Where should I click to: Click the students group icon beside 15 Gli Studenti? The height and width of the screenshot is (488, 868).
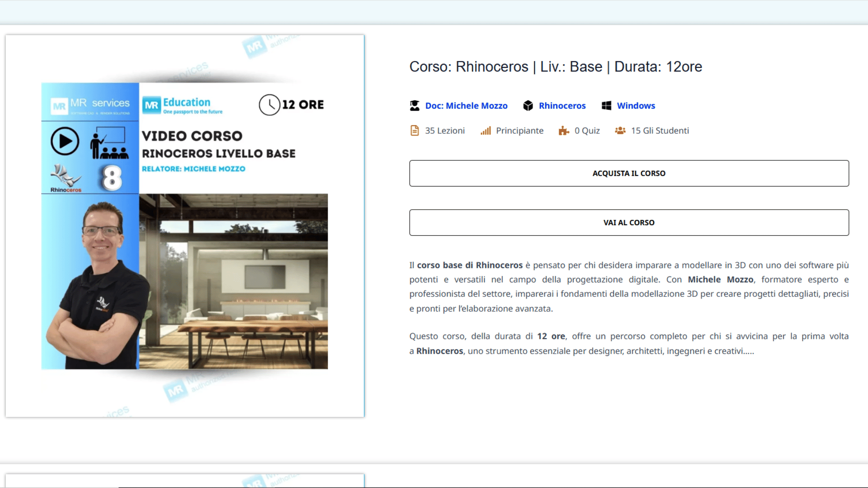coord(620,131)
